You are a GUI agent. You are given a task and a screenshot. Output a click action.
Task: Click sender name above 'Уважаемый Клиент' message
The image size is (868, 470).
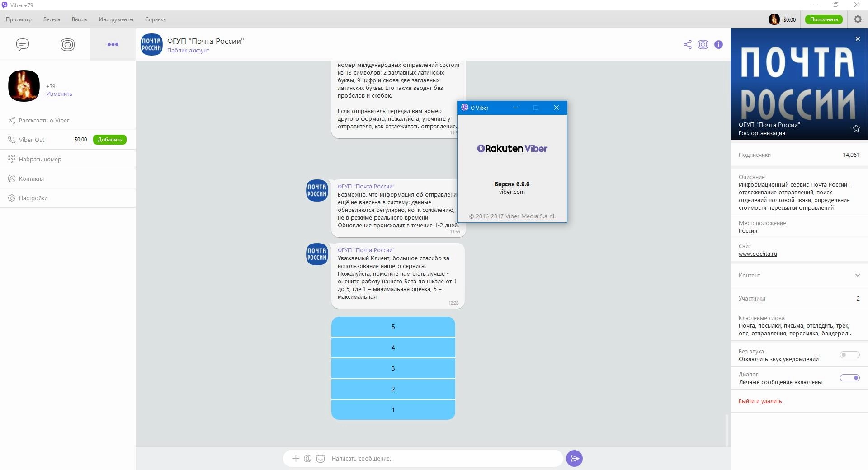[x=366, y=250]
